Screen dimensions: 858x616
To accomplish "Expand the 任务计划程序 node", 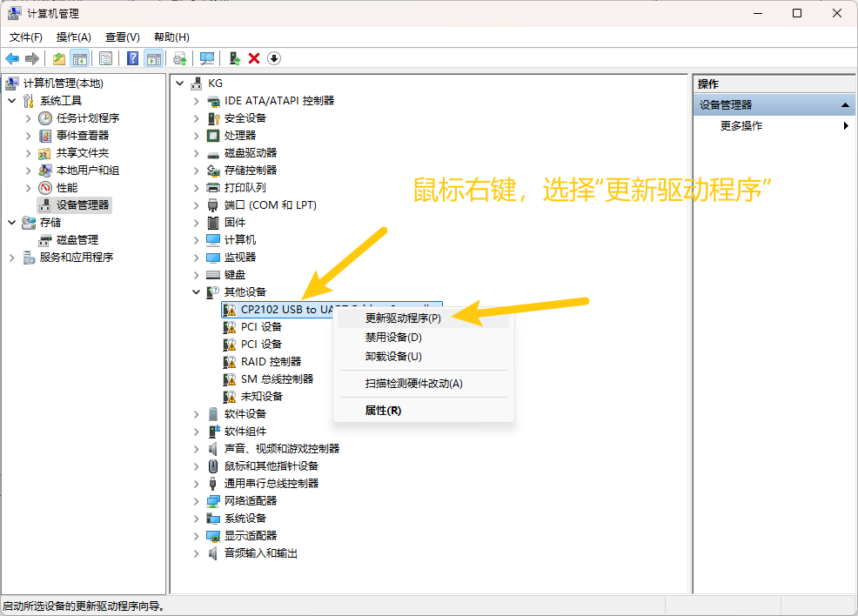I will (29, 118).
